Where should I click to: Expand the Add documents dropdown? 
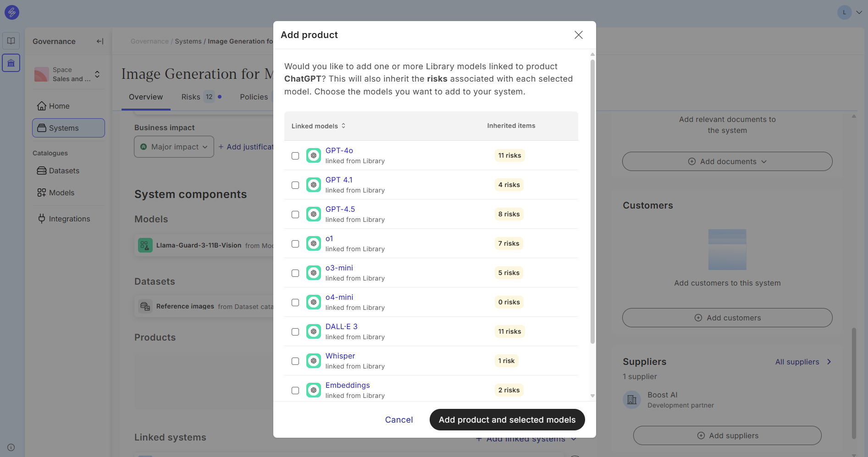[x=727, y=161]
